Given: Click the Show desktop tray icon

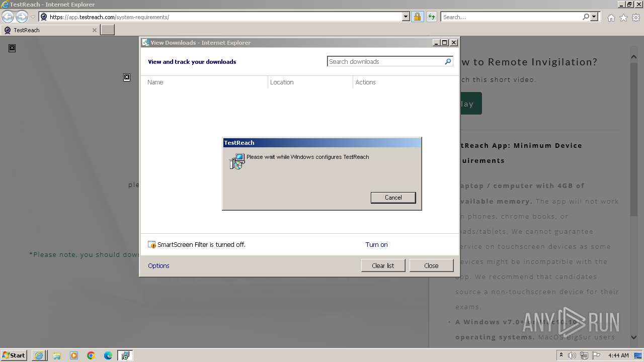Looking at the screenshot, I should point(638,355).
